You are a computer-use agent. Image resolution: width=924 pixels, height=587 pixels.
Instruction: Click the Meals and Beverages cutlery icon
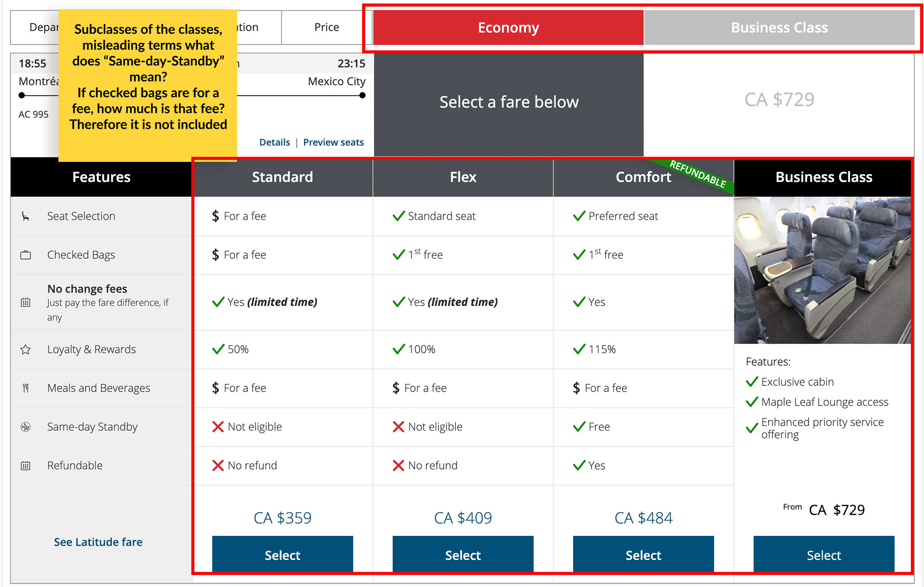point(26,388)
